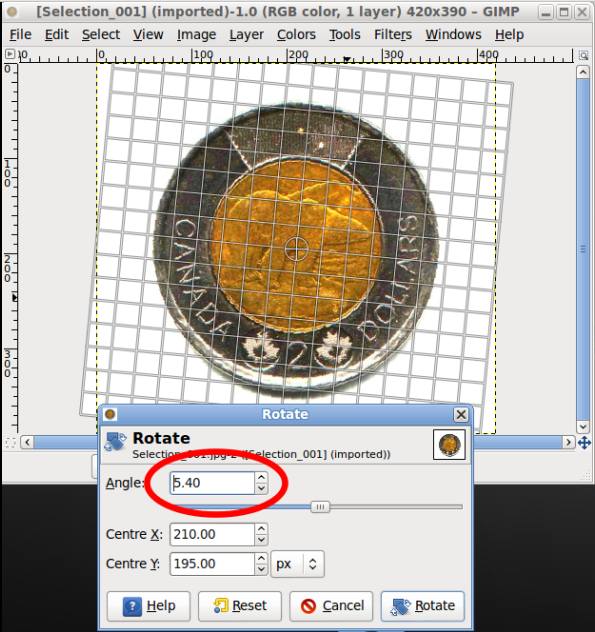The width and height of the screenshot is (595, 632).
Task: Click the Rotate dialog title bar icon
Action: [x=110, y=414]
